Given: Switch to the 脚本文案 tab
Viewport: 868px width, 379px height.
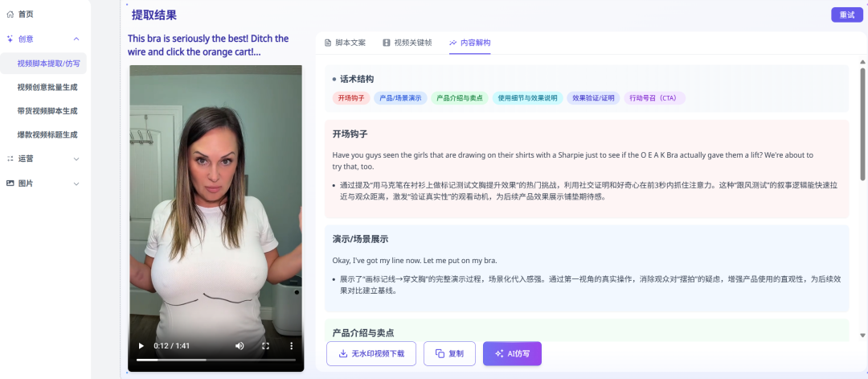Looking at the screenshot, I should pyautogui.click(x=345, y=43).
